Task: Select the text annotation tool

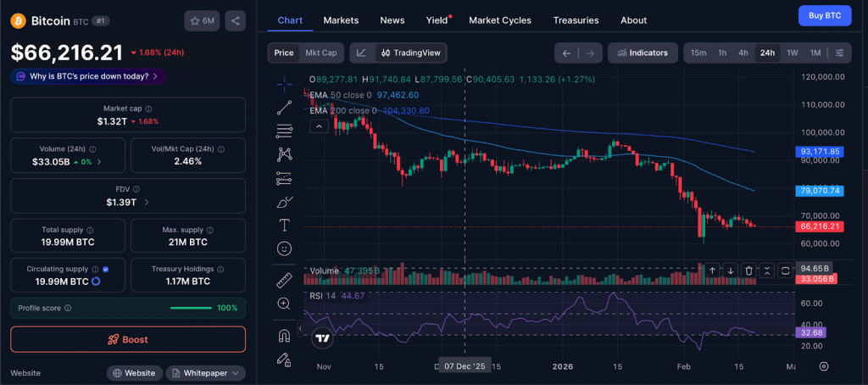Action: (285, 225)
